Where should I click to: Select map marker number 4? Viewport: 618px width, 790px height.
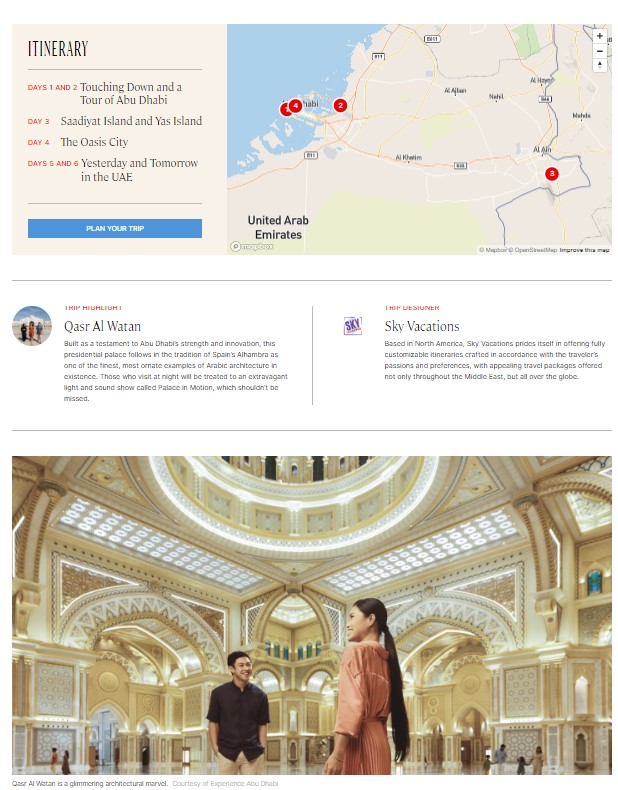295,106
